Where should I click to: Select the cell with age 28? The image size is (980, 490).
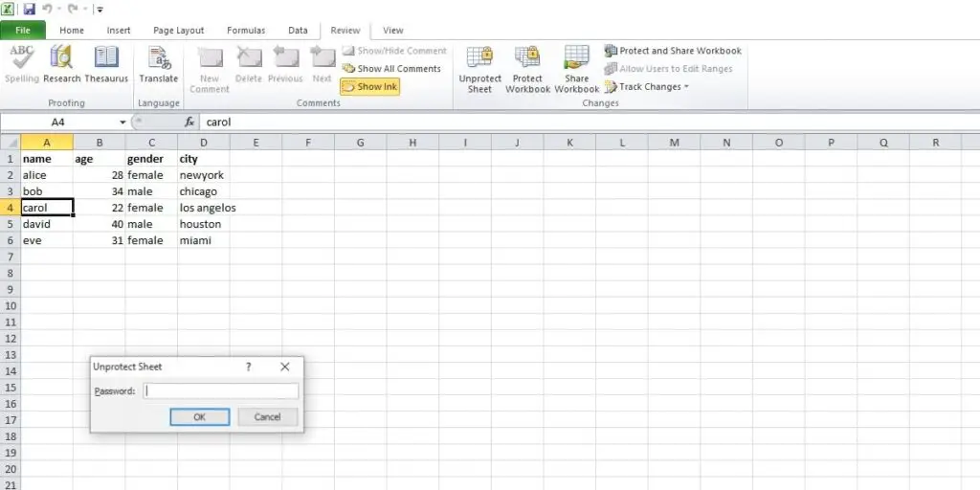100,175
